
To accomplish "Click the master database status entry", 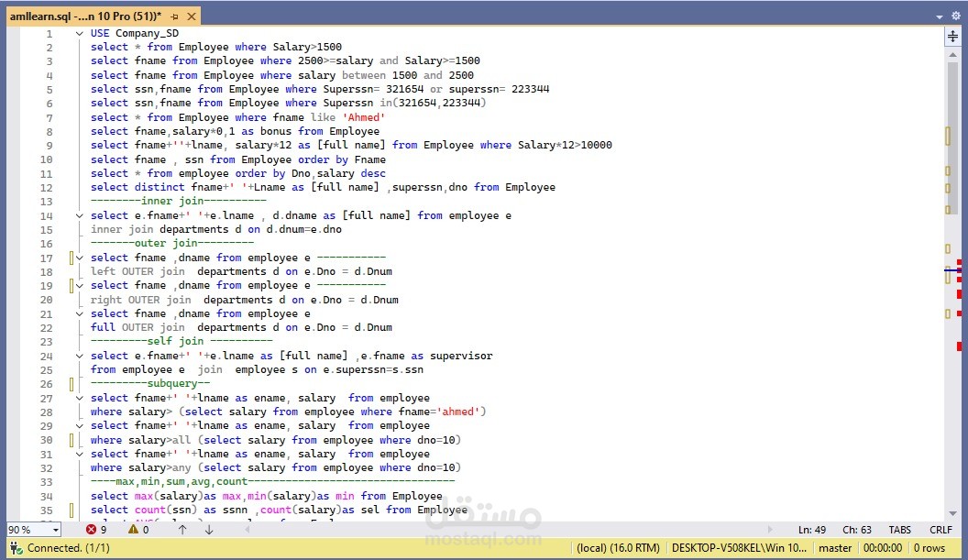I will click(x=835, y=548).
